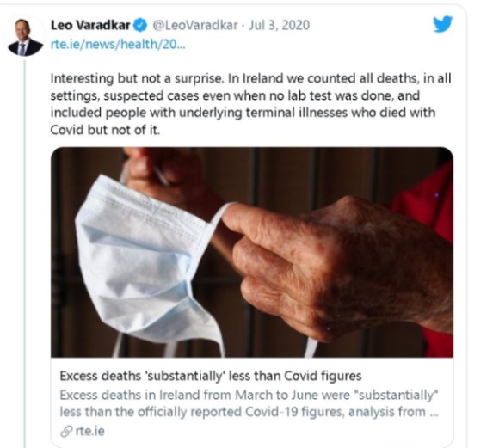Image resolution: width=499 pixels, height=448 pixels.
Task: Select the tweet text beginning Interesting but not
Action: click(250, 104)
